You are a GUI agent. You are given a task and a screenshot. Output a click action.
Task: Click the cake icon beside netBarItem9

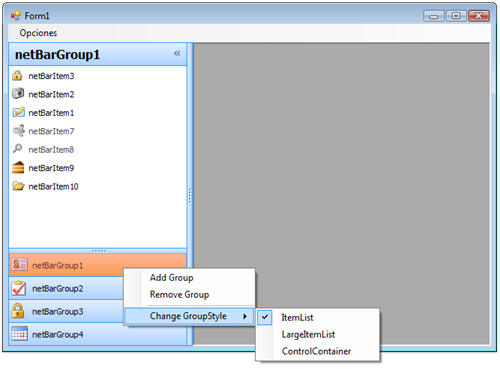tap(18, 167)
